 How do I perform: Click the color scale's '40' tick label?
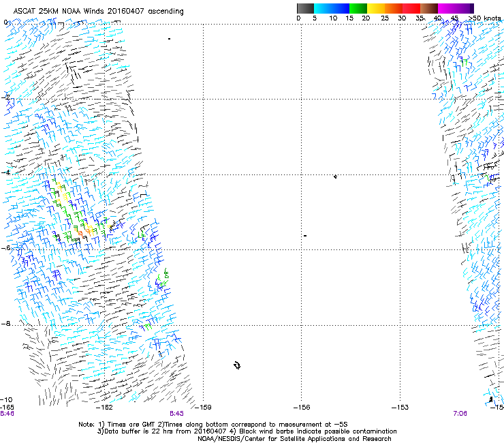[x=437, y=18]
